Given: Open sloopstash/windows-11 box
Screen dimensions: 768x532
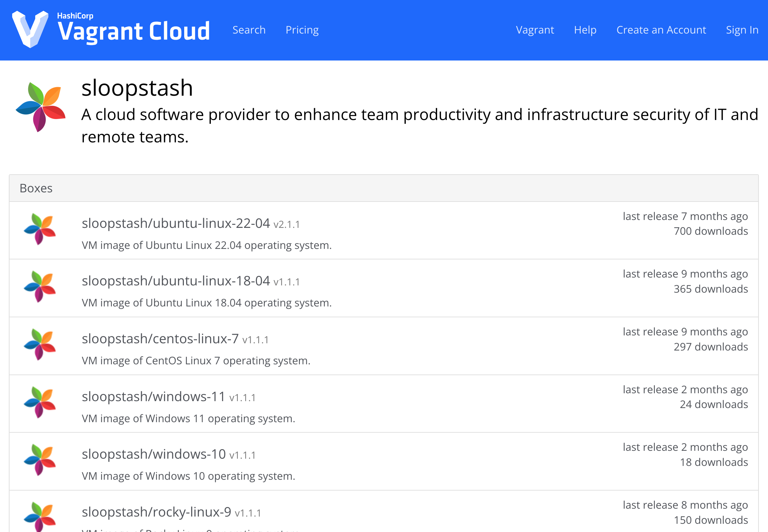Looking at the screenshot, I should click(x=153, y=397).
